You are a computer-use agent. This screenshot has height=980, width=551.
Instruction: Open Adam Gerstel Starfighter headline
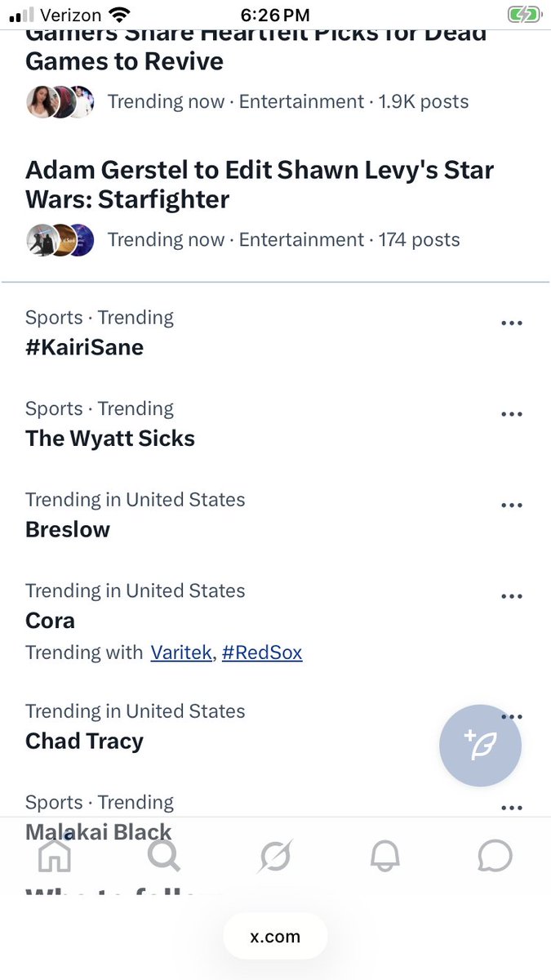(x=260, y=185)
